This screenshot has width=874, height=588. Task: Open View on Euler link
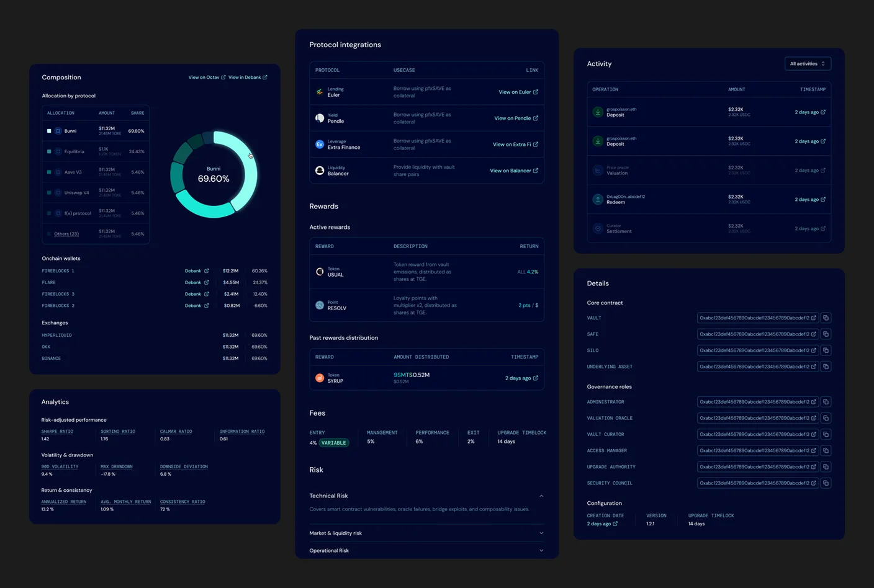tap(518, 92)
